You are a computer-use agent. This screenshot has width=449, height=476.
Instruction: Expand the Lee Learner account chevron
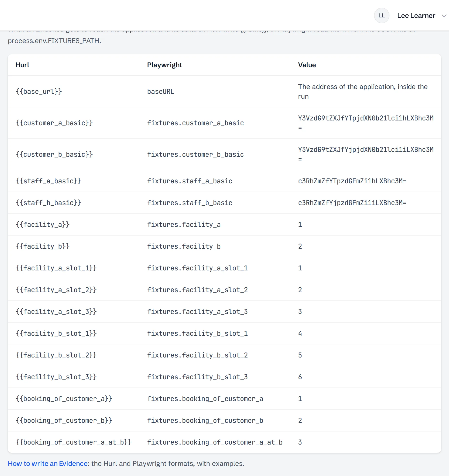pyautogui.click(x=444, y=16)
